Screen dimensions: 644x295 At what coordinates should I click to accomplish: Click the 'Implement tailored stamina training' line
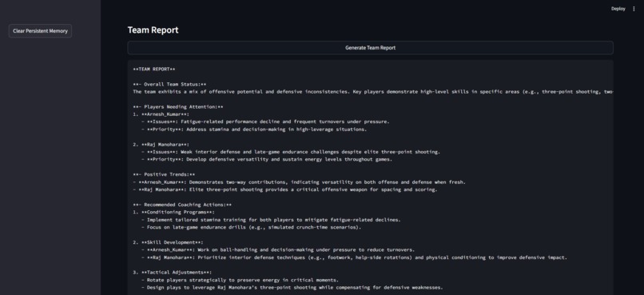tap(271, 219)
